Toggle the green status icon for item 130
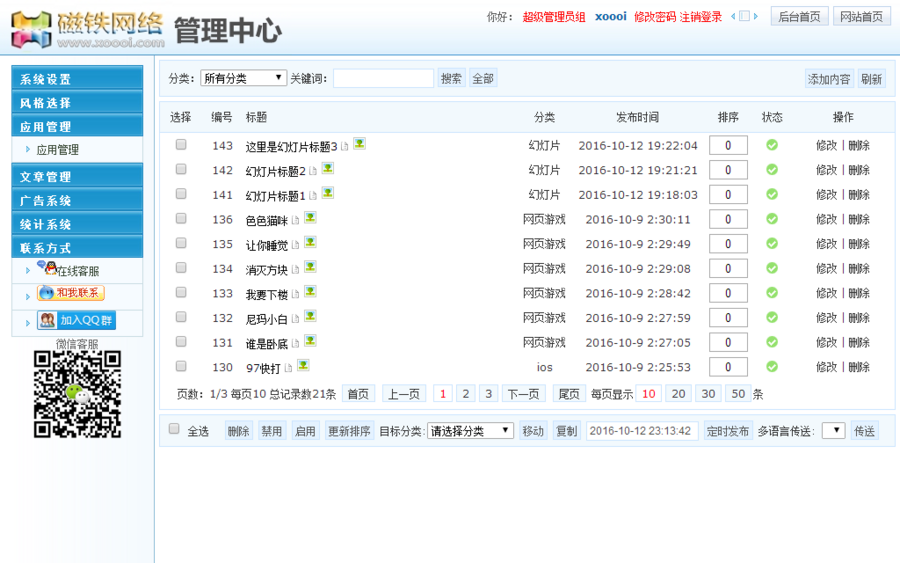This screenshot has height=563, width=900. (772, 366)
